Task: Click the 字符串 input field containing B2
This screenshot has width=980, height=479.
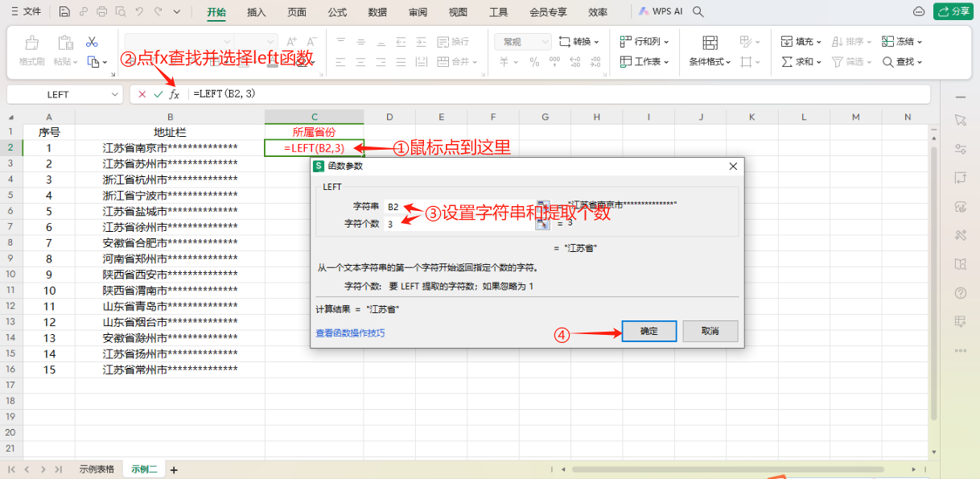Action: pyautogui.click(x=459, y=206)
